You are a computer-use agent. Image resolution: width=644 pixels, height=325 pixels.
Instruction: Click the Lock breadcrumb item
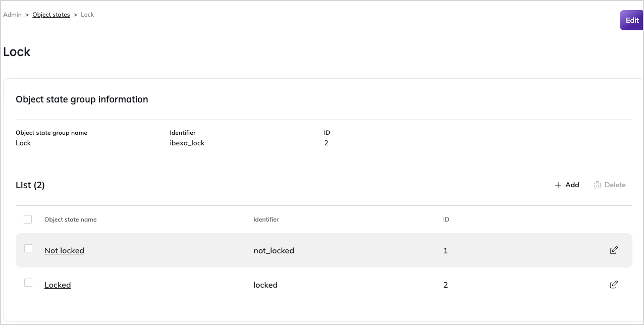(x=87, y=15)
